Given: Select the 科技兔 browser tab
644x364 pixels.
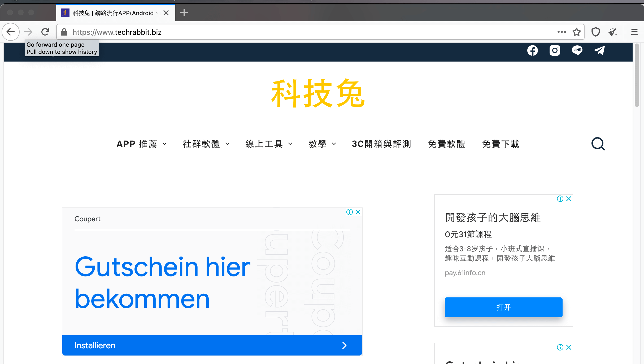Looking at the screenshot, I should click(x=115, y=13).
